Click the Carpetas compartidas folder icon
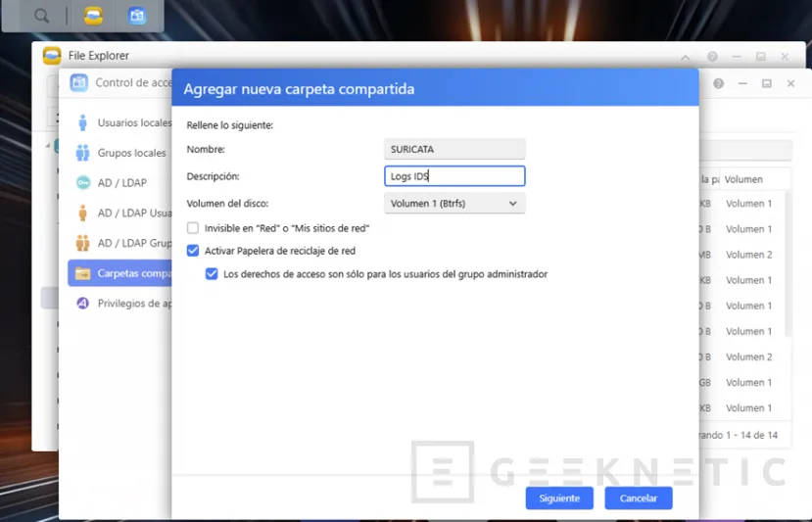 click(x=82, y=273)
